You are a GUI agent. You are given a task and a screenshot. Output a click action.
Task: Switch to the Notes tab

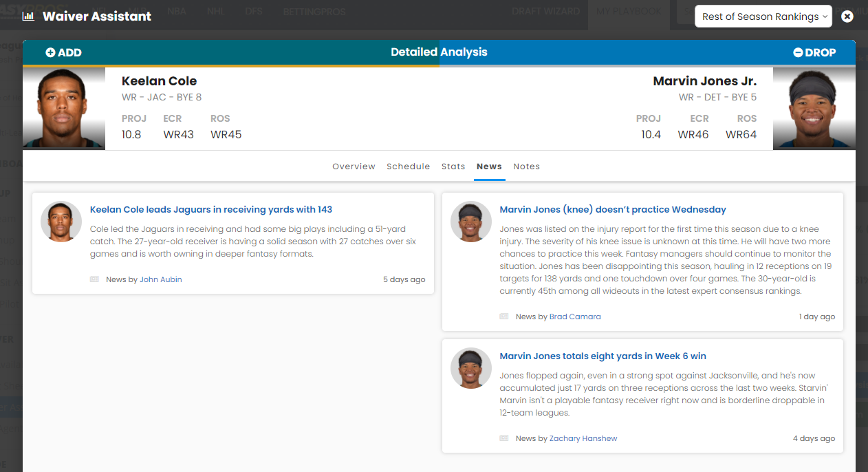pyautogui.click(x=526, y=167)
